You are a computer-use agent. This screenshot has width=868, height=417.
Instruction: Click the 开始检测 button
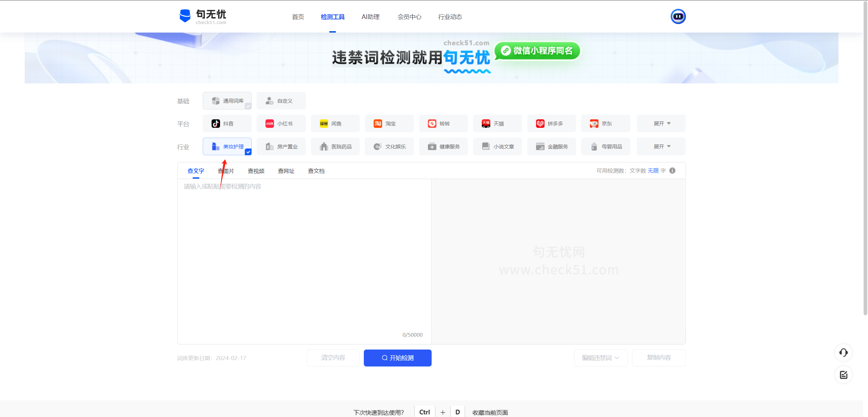coord(398,358)
